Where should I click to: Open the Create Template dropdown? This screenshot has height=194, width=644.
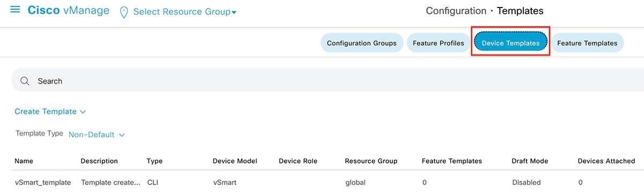(x=50, y=111)
